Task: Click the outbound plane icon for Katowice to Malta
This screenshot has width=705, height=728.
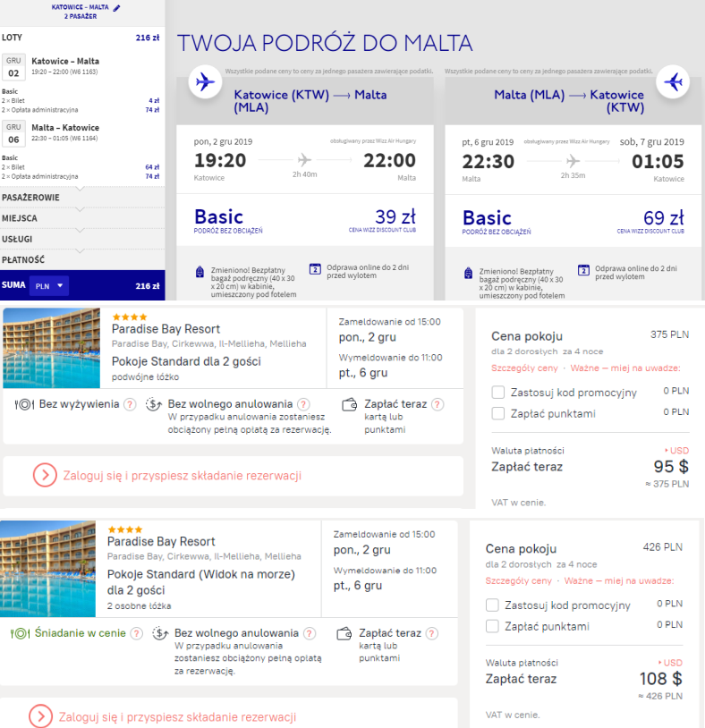Action: 205,82
